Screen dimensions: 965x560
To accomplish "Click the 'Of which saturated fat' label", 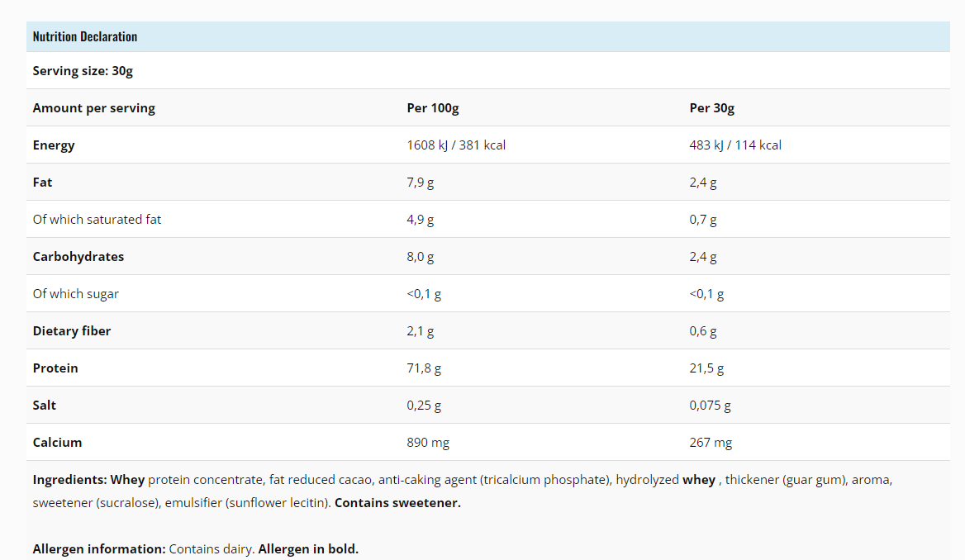I will click(x=97, y=220).
